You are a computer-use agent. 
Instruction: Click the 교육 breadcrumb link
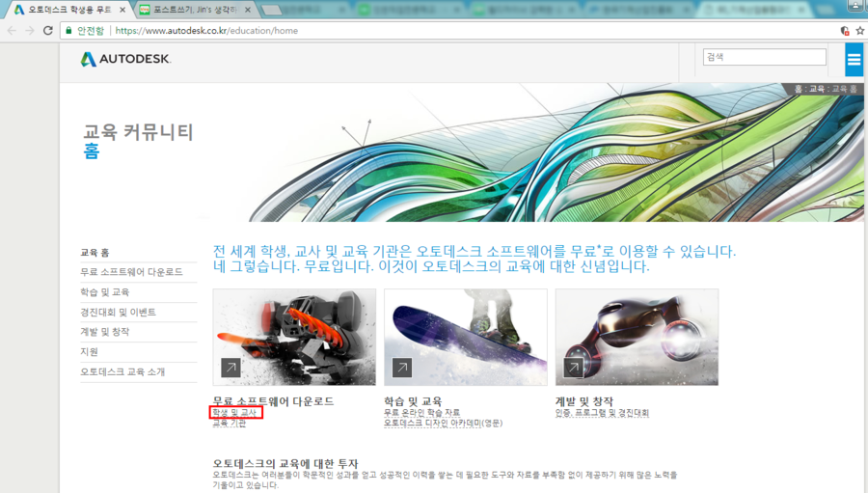(x=817, y=89)
